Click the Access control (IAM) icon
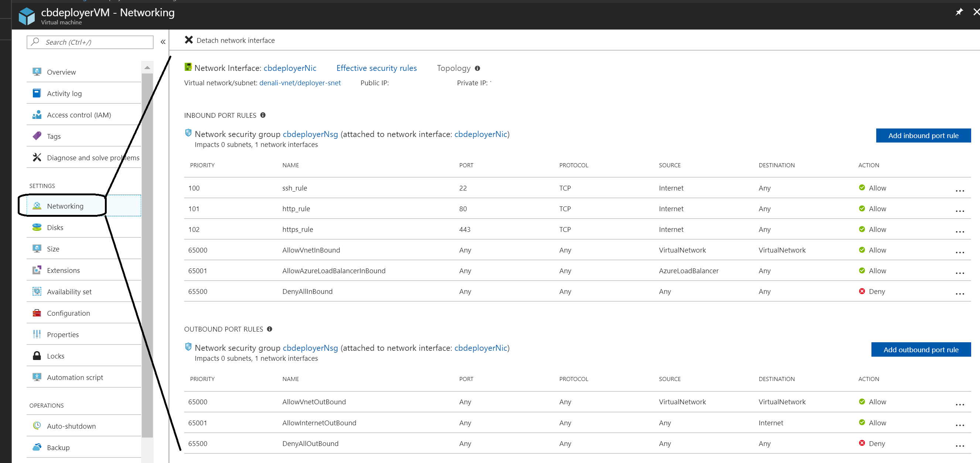The width and height of the screenshot is (980, 463). tap(37, 114)
